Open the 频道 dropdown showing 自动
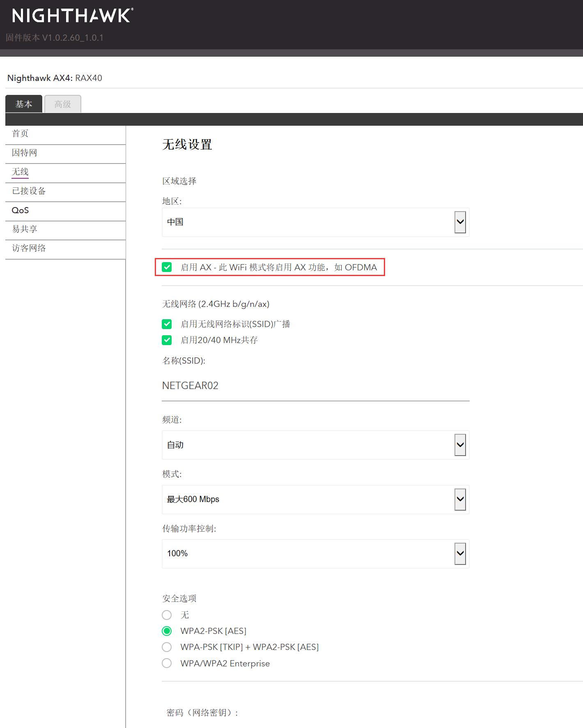The width and height of the screenshot is (583, 728). point(315,445)
